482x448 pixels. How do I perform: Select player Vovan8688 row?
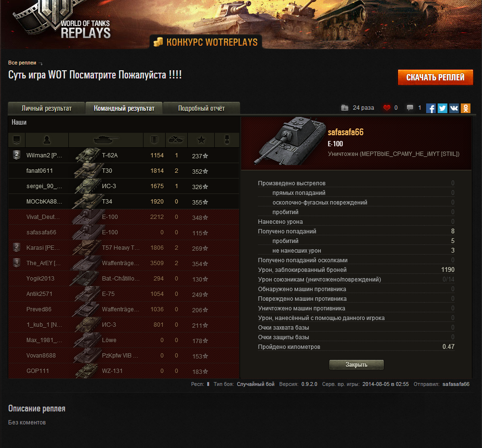pos(124,355)
